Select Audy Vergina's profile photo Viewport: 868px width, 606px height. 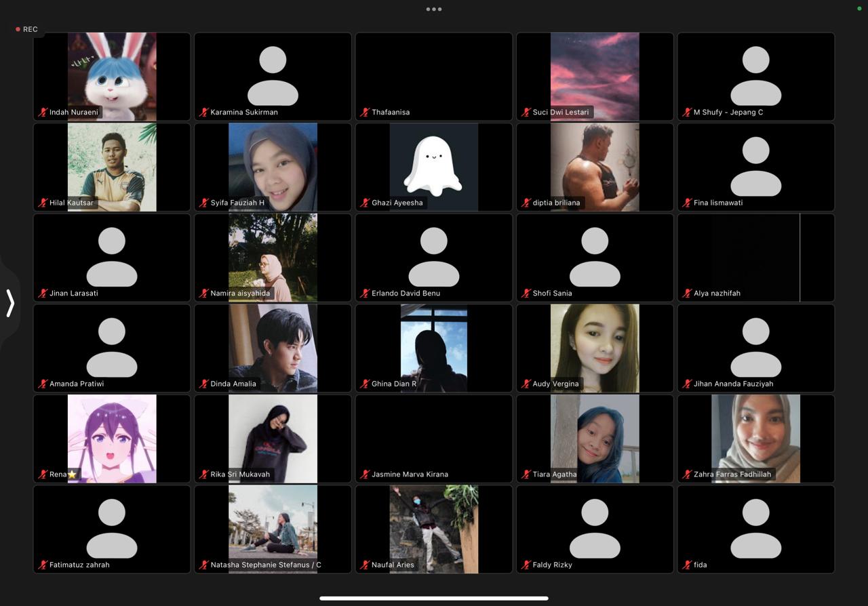595,348
